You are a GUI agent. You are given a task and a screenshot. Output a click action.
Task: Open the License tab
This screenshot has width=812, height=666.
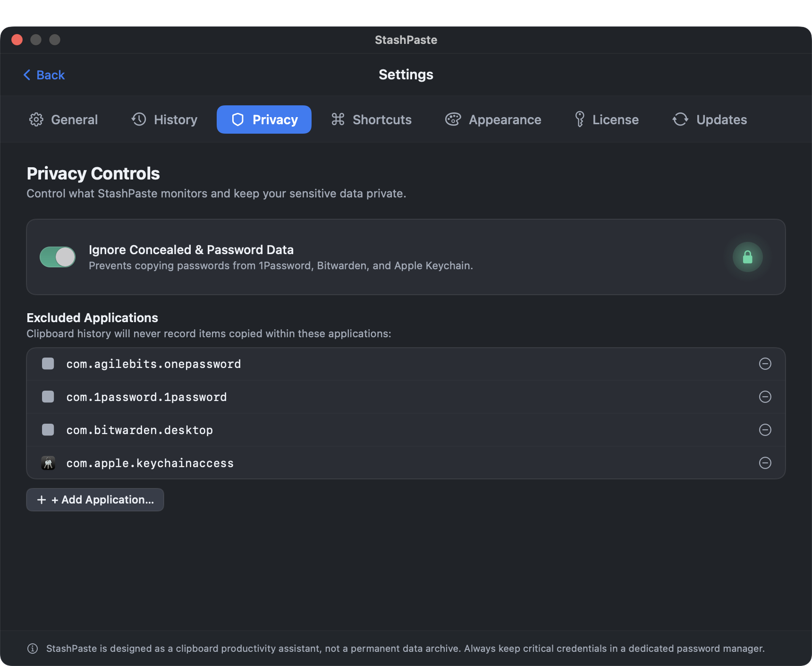click(607, 120)
